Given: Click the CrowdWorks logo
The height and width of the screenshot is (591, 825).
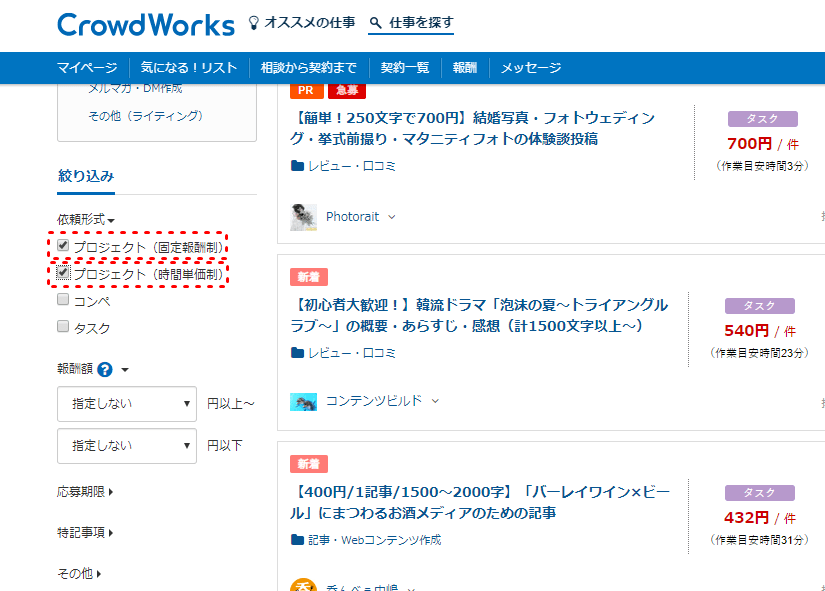Looking at the screenshot, I should coord(146,24).
